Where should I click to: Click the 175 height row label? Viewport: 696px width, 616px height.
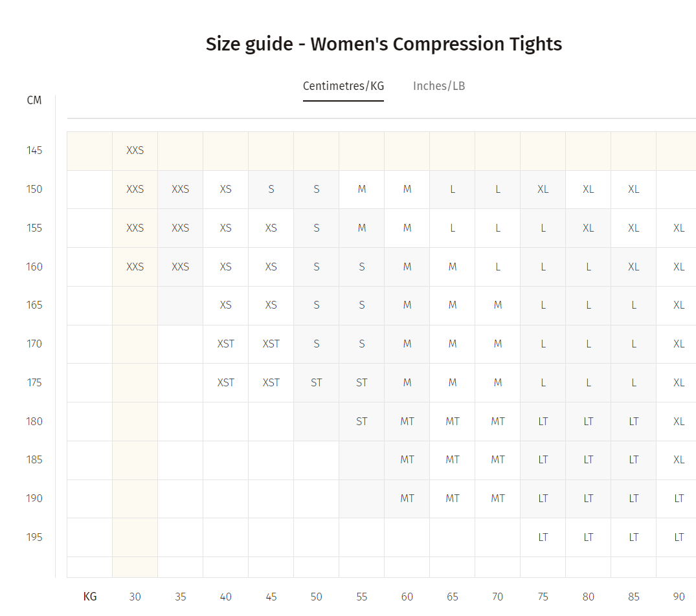(34, 382)
